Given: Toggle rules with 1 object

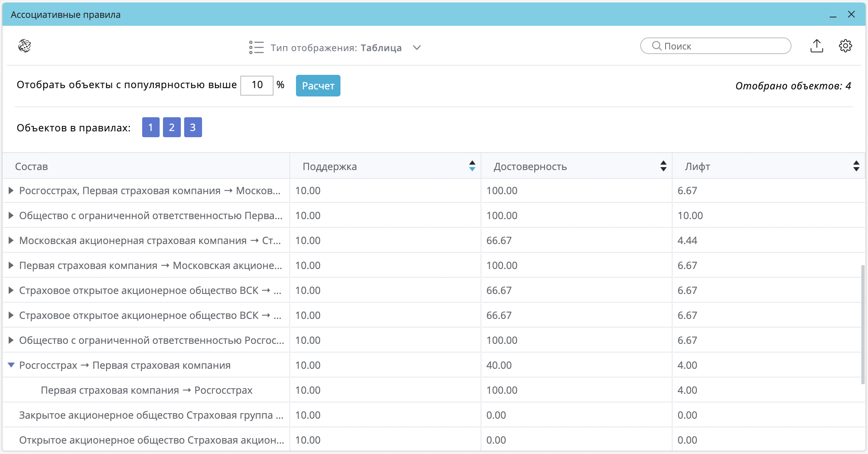Looking at the screenshot, I should (150, 127).
